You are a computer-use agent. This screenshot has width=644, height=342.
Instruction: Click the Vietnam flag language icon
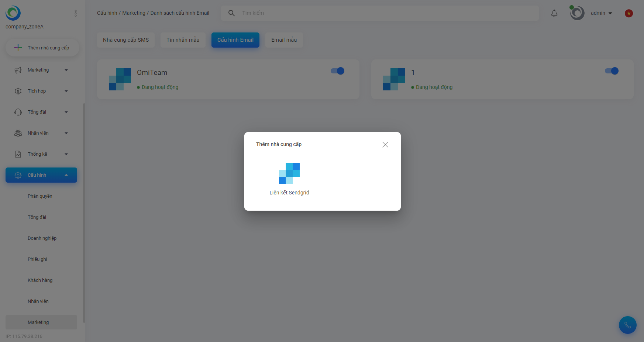[629, 13]
